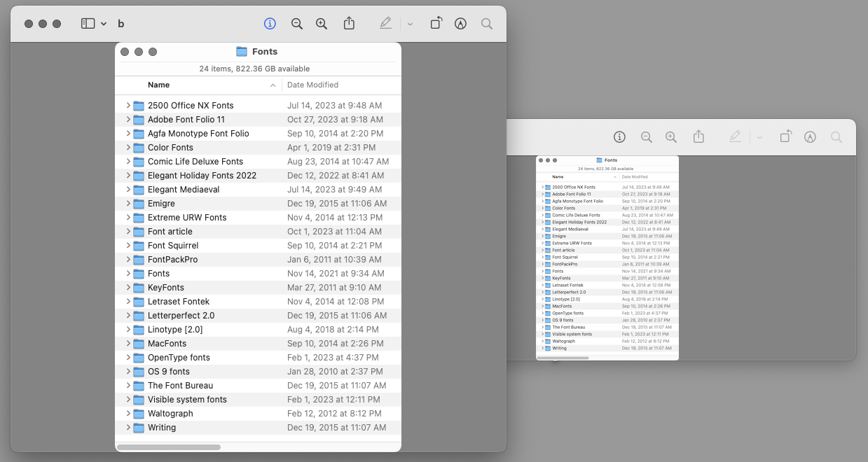Click small Finder thumbnail image in back Preview window
Viewport: 868px width, 462px height.
[607, 258]
